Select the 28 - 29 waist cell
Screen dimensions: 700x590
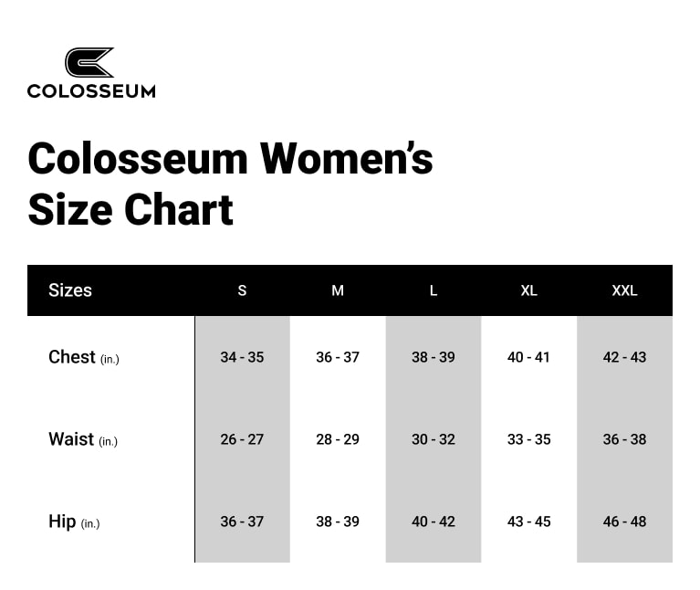[338, 439]
